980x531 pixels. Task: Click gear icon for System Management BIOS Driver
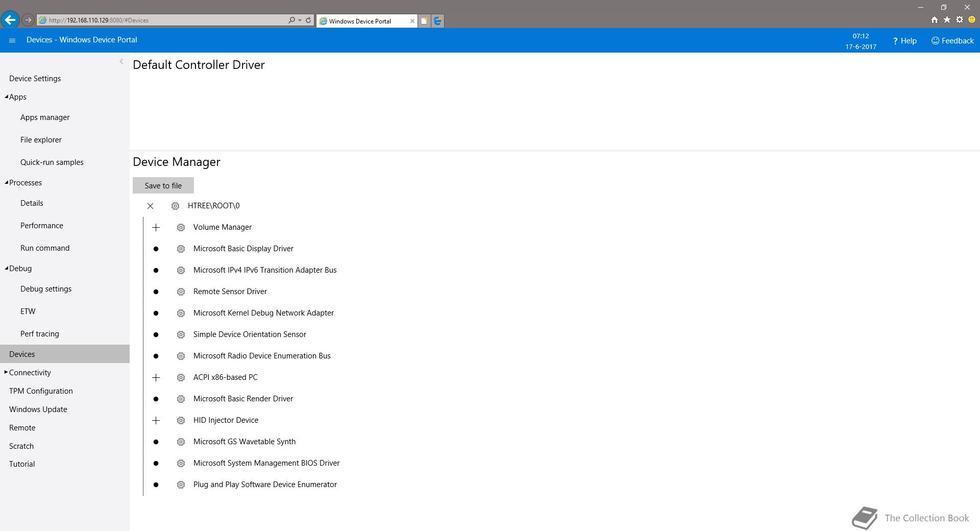[x=181, y=463]
